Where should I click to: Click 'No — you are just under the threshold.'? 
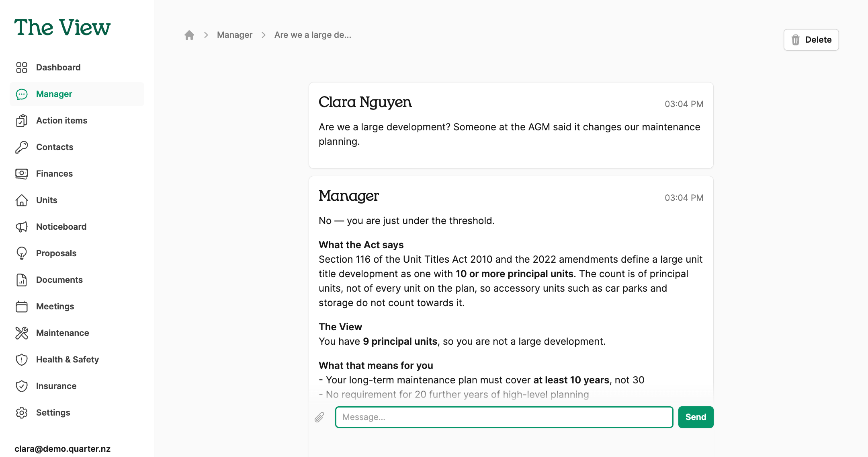[407, 221]
